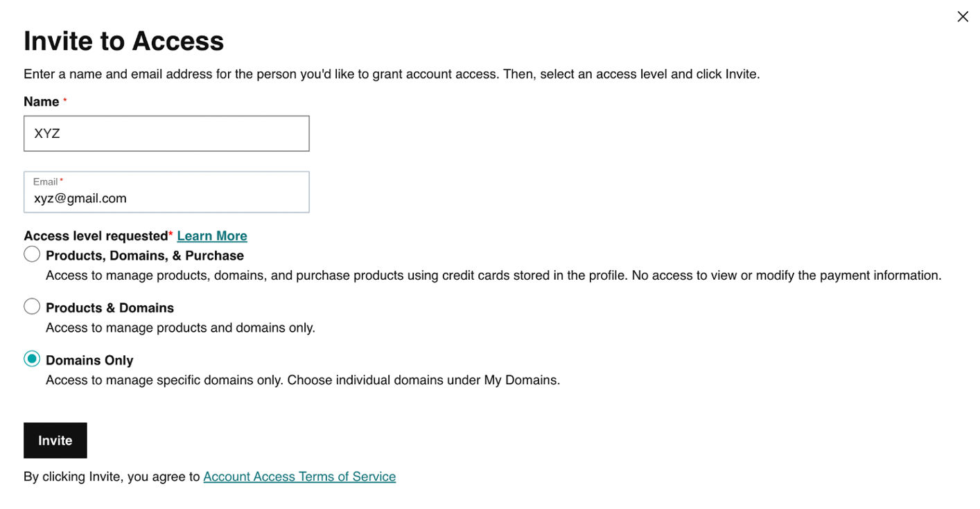Screen dimensions: 980x509
Task: Click the small Email label inside the field
Action: tap(45, 182)
